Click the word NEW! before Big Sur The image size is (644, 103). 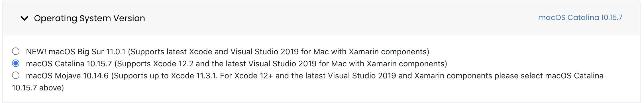pyautogui.click(x=36, y=51)
